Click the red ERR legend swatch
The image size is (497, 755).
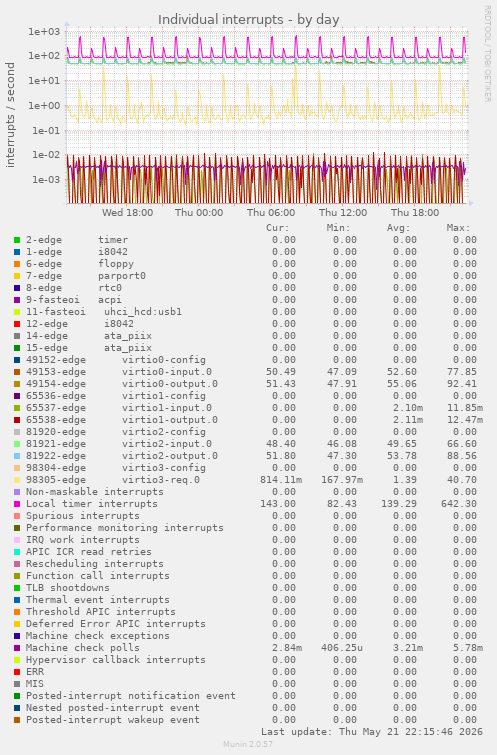click(17, 672)
